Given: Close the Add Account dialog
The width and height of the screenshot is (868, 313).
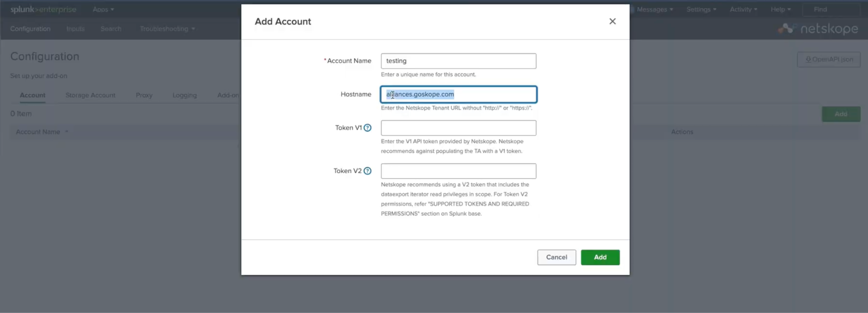Looking at the screenshot, I should [x=612, y=21].
